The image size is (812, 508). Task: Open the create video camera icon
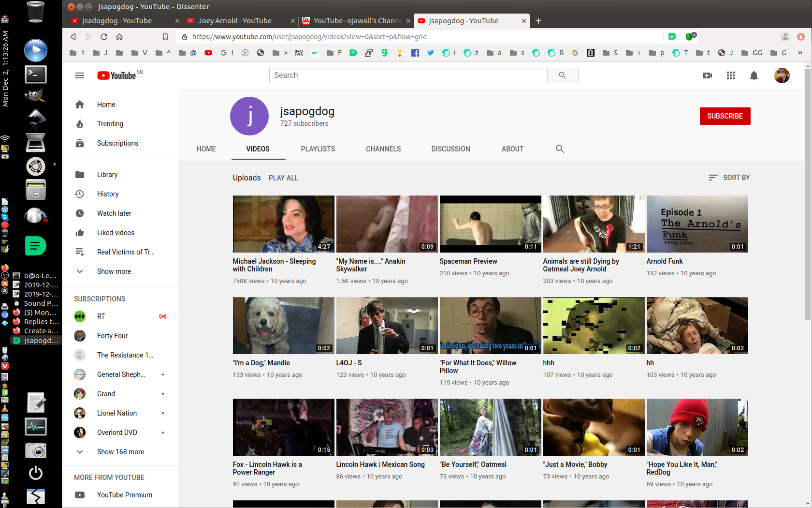(708, 75)
